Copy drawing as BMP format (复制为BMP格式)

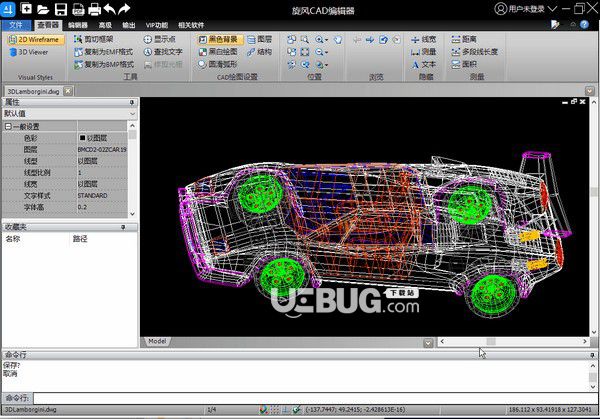[104, 64]
